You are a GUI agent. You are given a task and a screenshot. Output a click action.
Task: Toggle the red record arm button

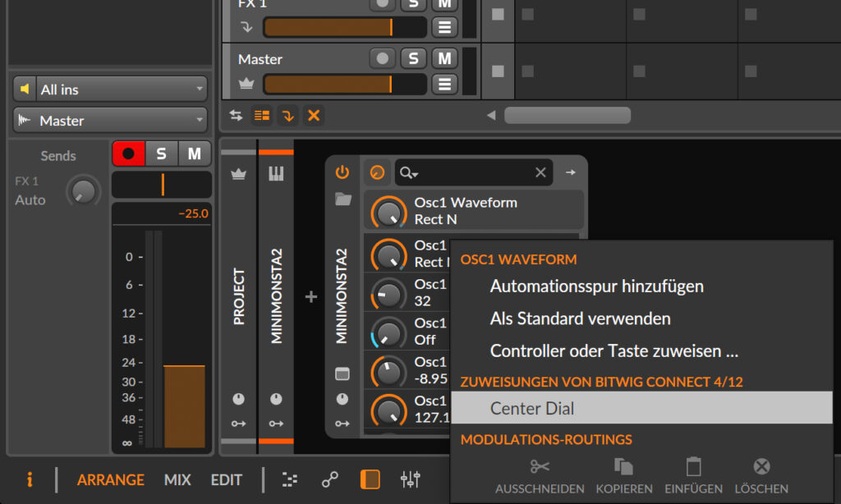coord(128,153)
